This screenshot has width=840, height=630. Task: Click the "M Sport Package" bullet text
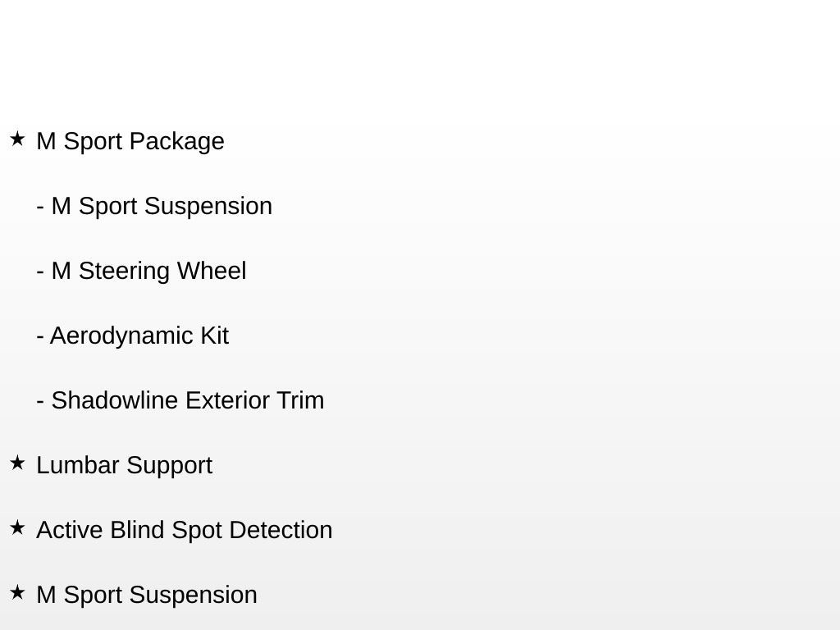point(130,141)
